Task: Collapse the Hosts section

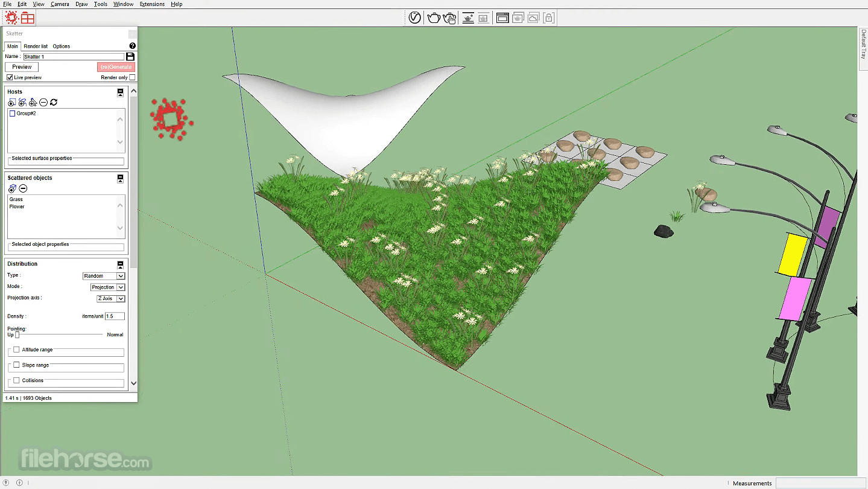Action: tap(120, 92)
